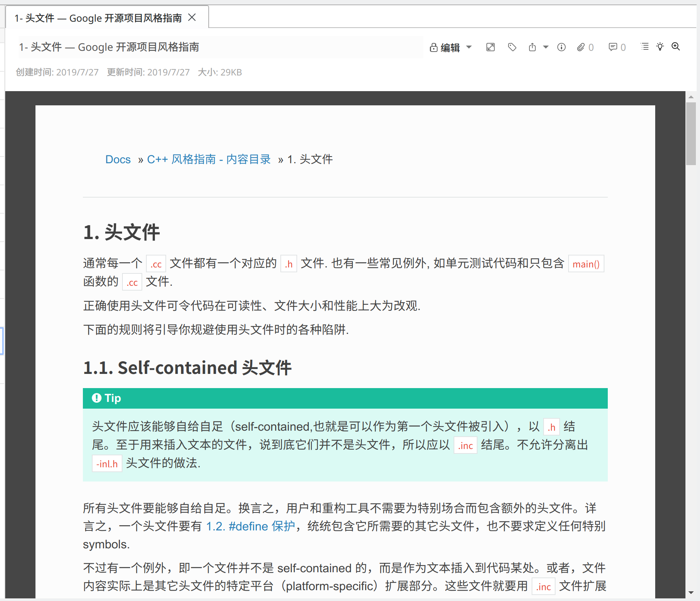Click the 大小: 29KB label
The image size is (700, 601).
[x=220, y=72]
